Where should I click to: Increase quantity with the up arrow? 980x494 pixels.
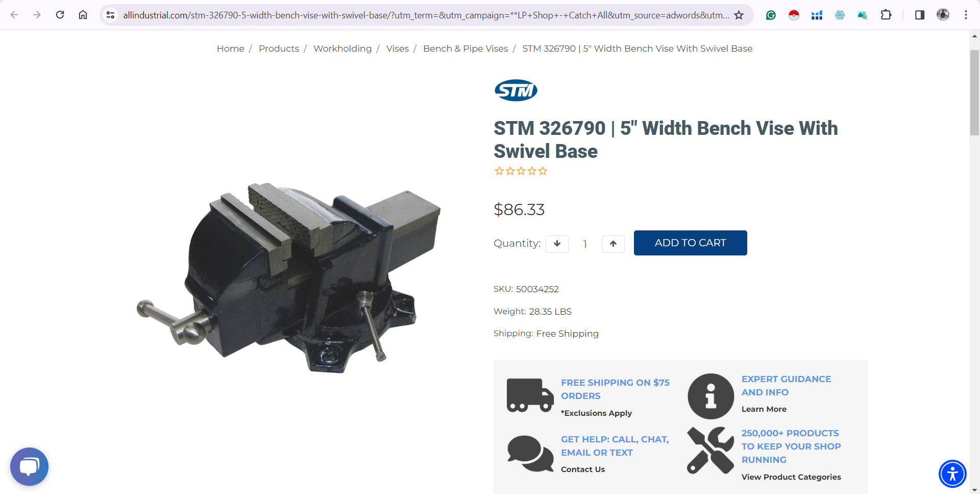point(613,244)
